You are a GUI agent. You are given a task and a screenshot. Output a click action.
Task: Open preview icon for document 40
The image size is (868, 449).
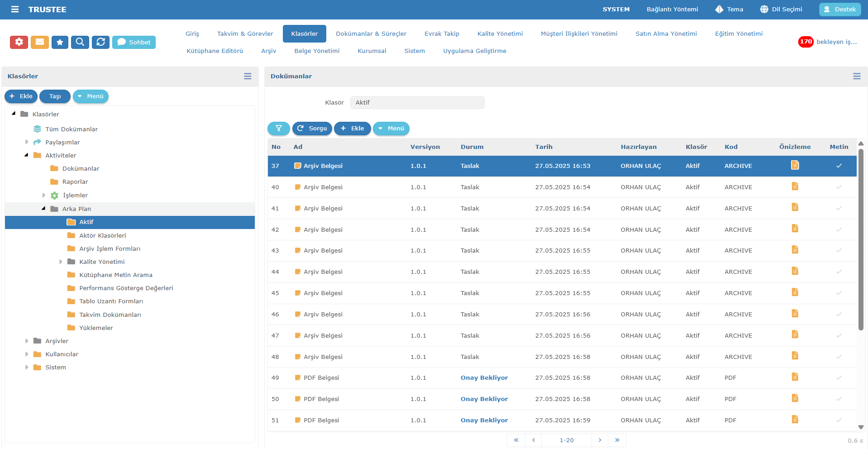[795, 186]
